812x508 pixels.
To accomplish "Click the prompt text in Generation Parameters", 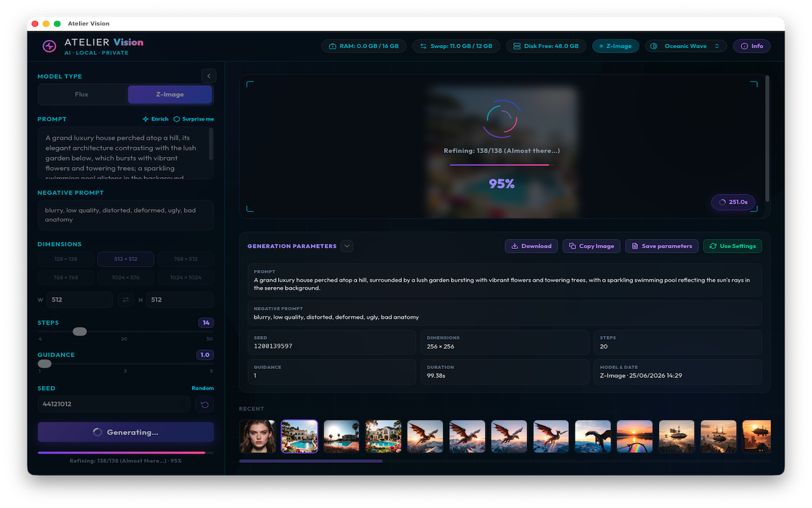I will coord(502,284).
